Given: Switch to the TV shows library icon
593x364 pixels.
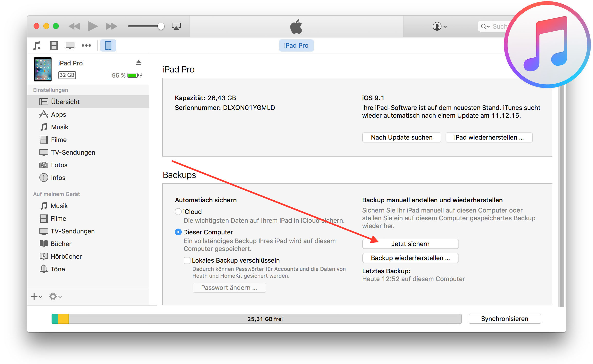Looking at the screenshot, I should [x=70, y=45].
